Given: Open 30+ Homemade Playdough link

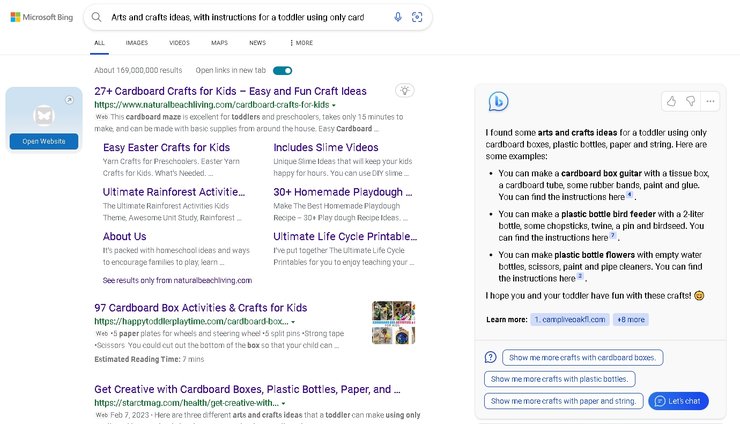Looking at the screenshot, I should pyautogui.click(x=343, y=192).
